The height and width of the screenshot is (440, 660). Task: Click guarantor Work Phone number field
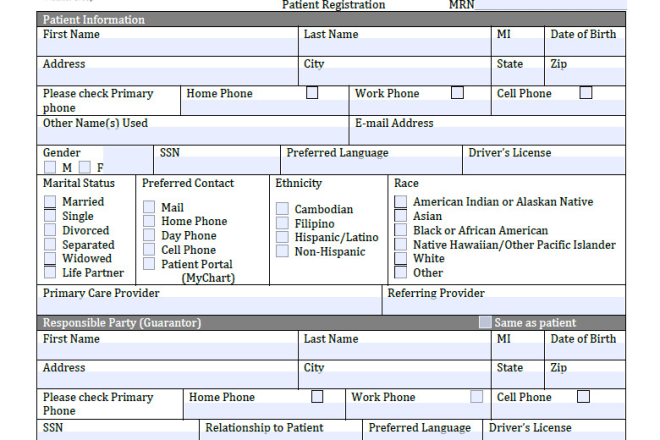click(x=418, y=411)
